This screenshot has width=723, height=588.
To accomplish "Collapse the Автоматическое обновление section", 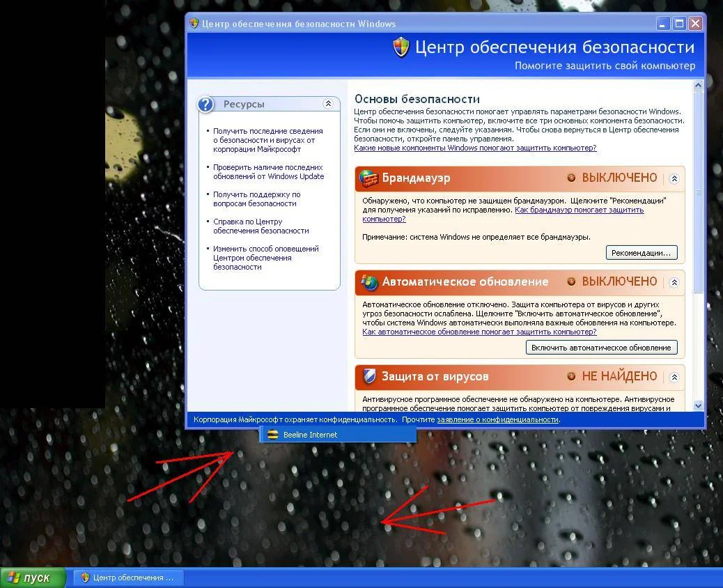I will pos(674,282).
